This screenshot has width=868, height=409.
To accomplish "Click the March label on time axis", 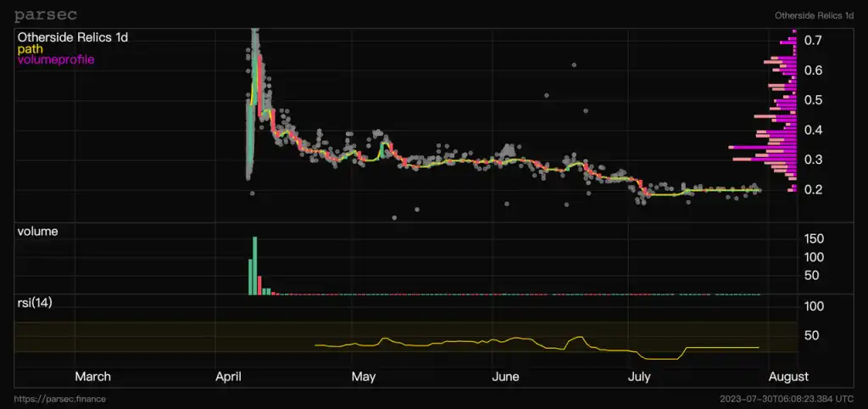I will [92, 377].
